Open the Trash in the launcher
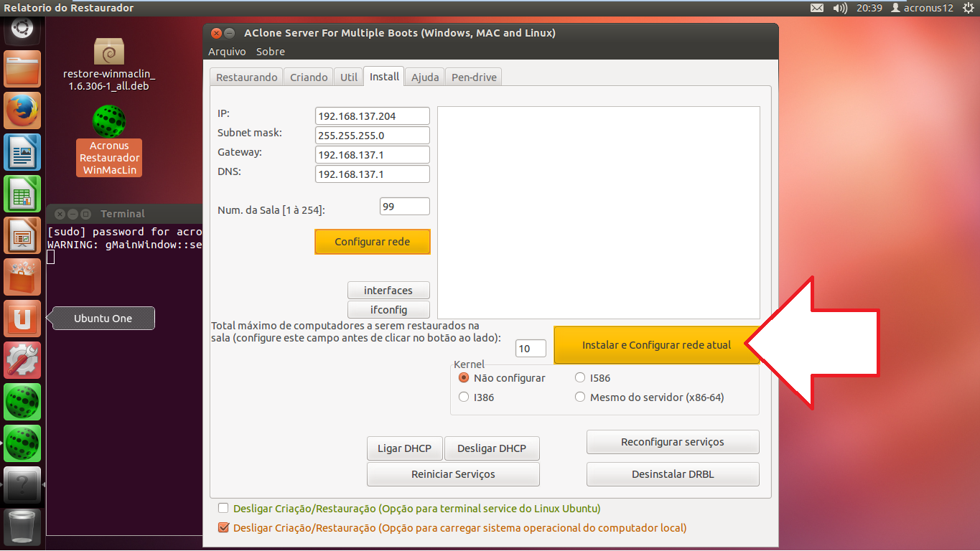980x551 pixels. click(x=22, y=527)
